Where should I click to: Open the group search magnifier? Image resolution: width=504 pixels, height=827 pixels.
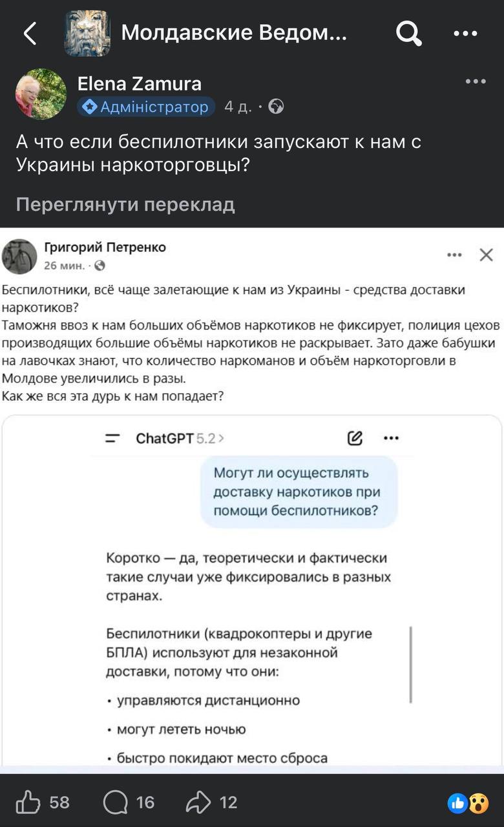(x=408, y=33)
